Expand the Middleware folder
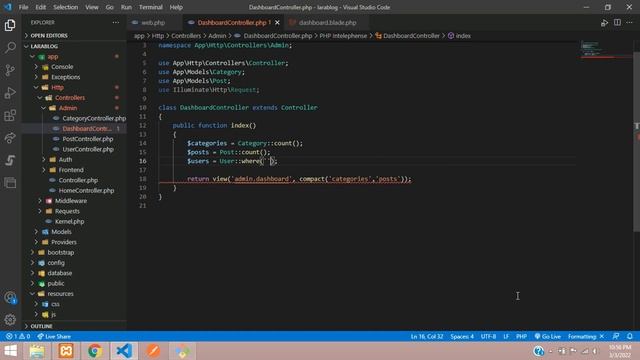 coord(71,201)
